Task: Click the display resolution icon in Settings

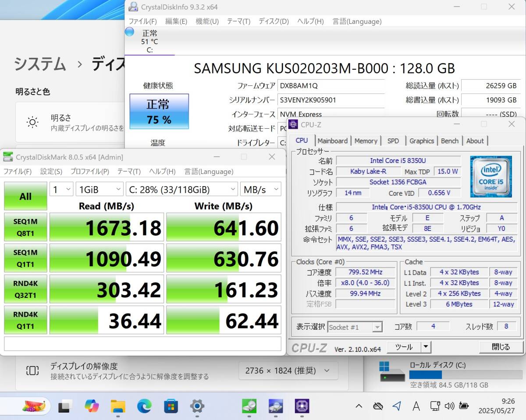Action: 32,371
